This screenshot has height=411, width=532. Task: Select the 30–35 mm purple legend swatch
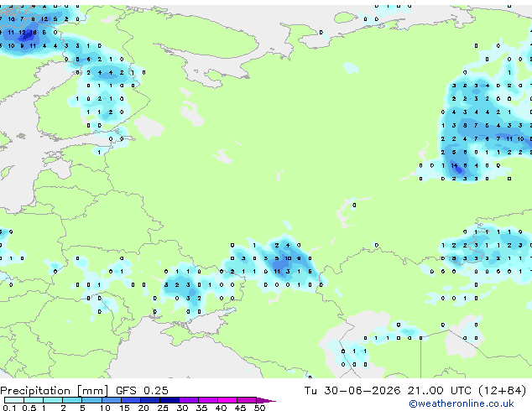[x=189, y=400]
